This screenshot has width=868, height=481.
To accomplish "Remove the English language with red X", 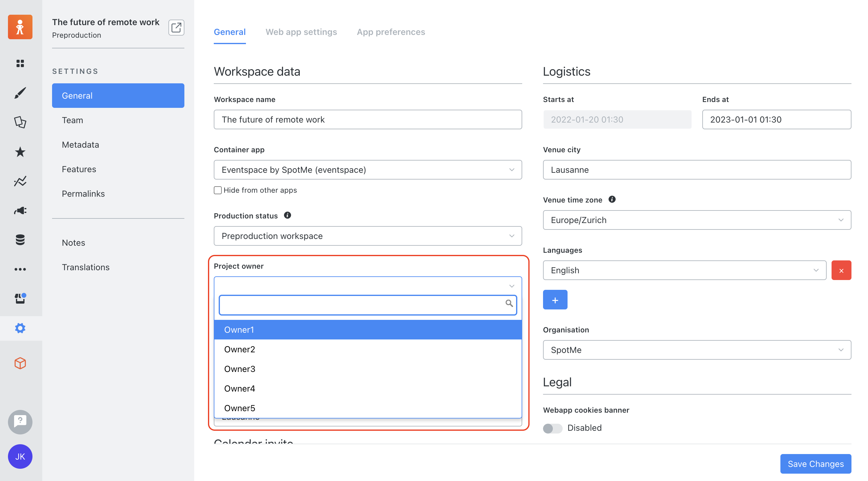I will coord(841,270).
